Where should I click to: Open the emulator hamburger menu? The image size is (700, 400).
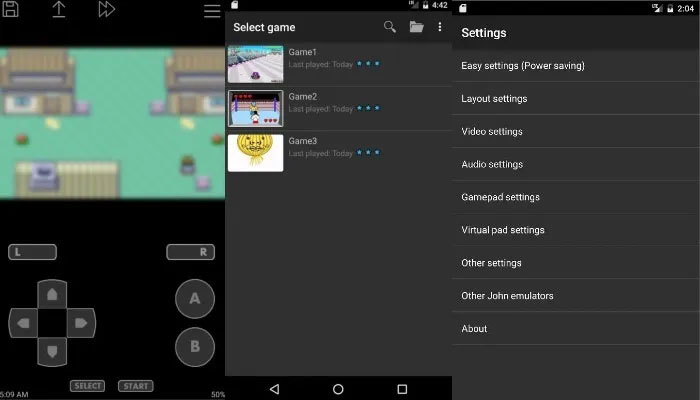point(212,11)
